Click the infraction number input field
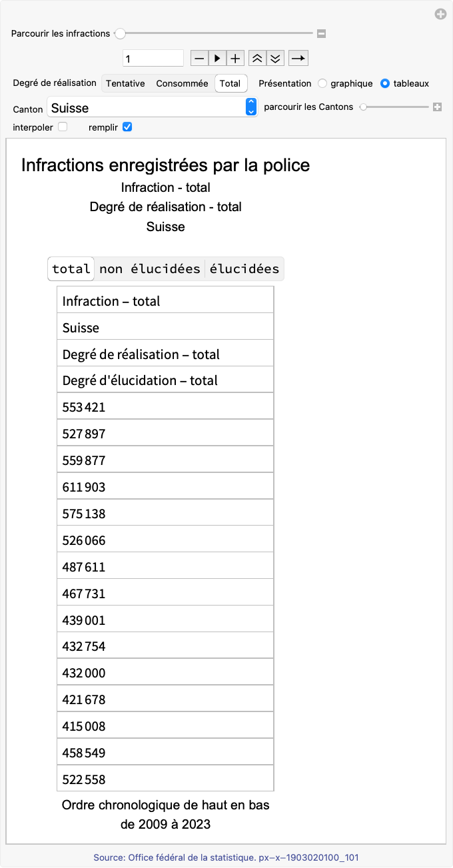The height and width of the screenshot is (868, 453). (153, 59)
